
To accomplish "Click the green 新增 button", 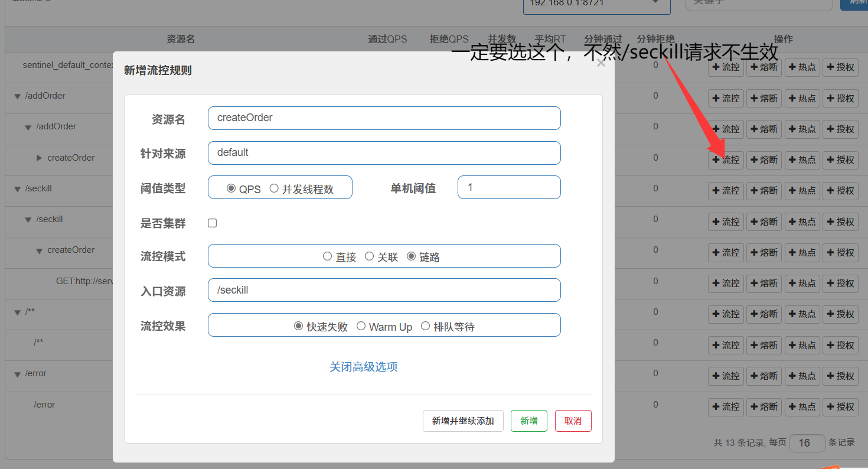I will coord(528,421).
